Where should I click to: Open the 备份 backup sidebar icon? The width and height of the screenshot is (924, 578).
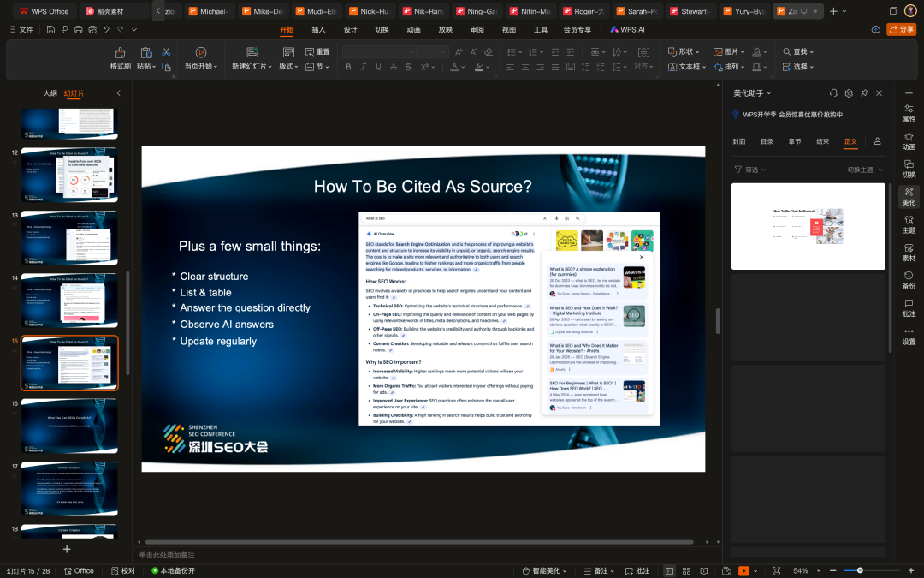[x=909, y=280]
